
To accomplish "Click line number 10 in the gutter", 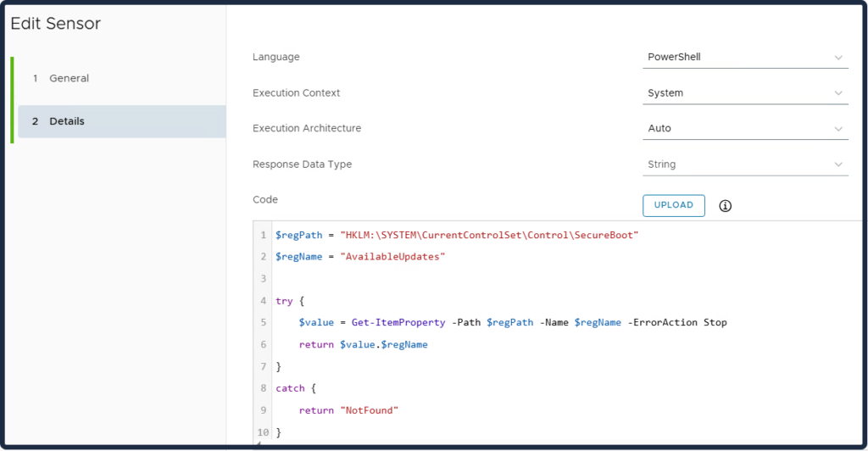I will pos(263,433).
